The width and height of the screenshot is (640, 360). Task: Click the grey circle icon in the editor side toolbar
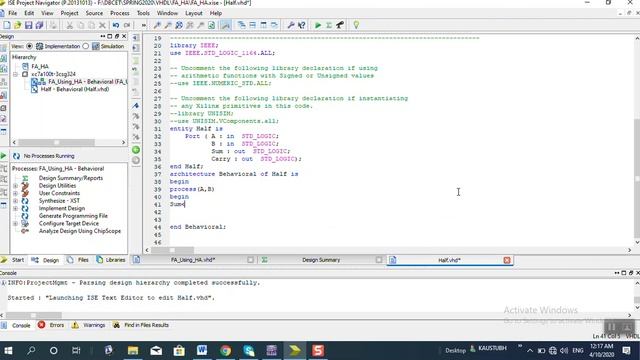click(136, 160)
